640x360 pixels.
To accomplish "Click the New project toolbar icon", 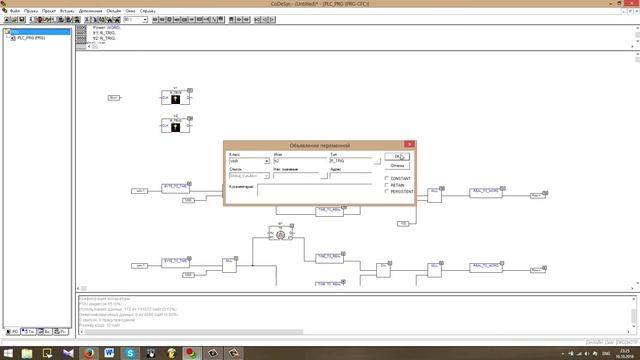I will [7, 20].
